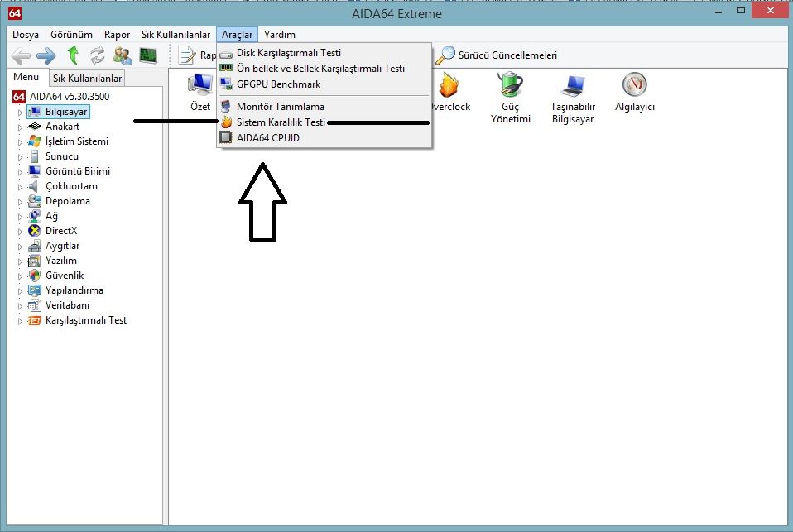Close the AIDA64 Extreme window
Screen dimensions: 793x532
pos(770,10)
